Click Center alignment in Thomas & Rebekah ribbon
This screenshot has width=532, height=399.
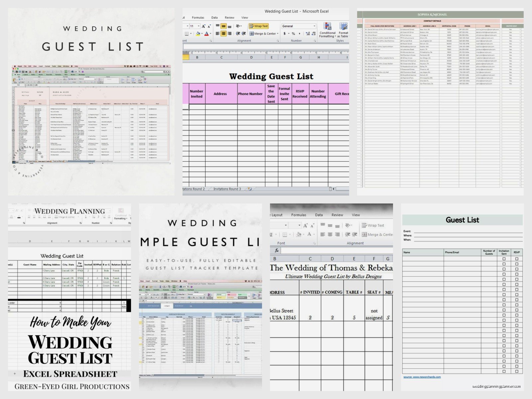(330, 234)
